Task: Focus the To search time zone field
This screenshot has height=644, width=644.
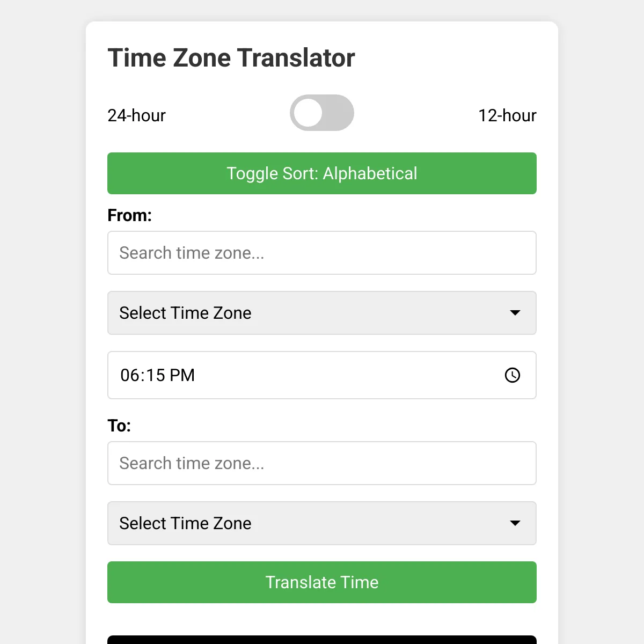Action: (x=322, y=463)
